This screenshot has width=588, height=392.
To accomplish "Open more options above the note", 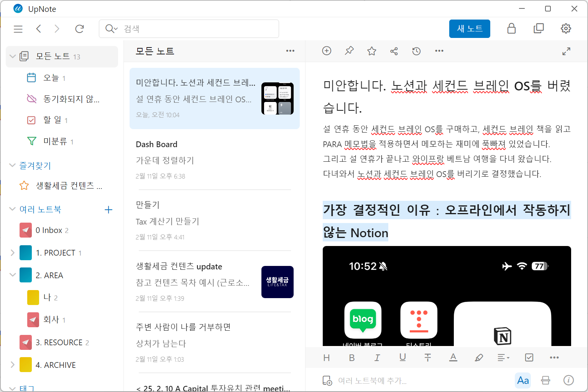I will click(x=439, y=51).
